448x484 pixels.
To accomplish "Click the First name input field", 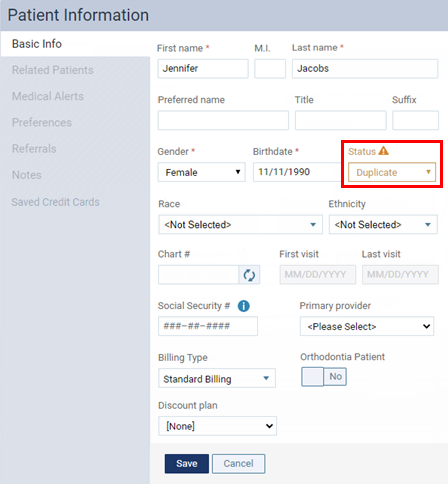I will [x=203, y=69].
